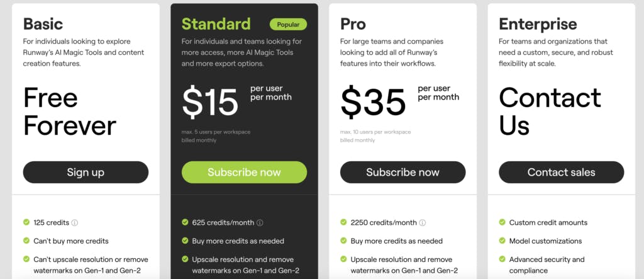This screenshot has width=644, height=279.
Task: Click Subscribe now on the Pro plan
Action: (402, 172)
